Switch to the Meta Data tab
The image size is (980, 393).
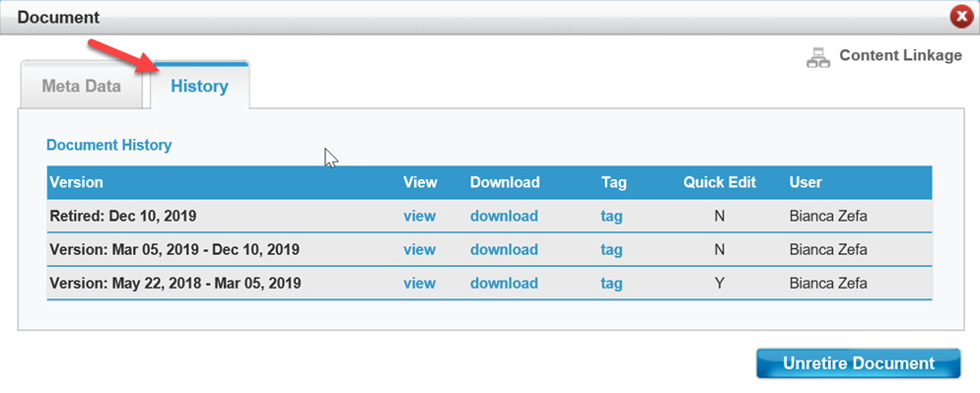click(81, 86)
